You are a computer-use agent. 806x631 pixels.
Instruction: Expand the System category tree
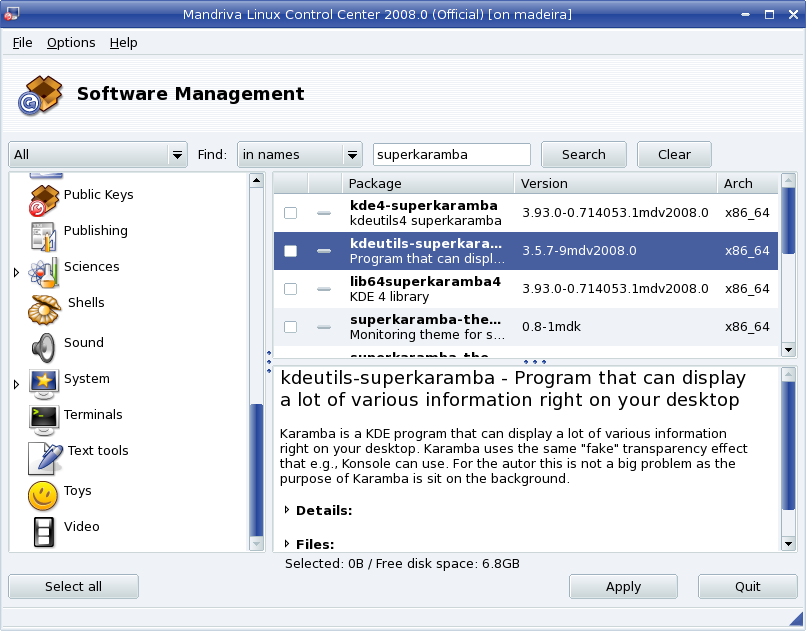point(16,384)
